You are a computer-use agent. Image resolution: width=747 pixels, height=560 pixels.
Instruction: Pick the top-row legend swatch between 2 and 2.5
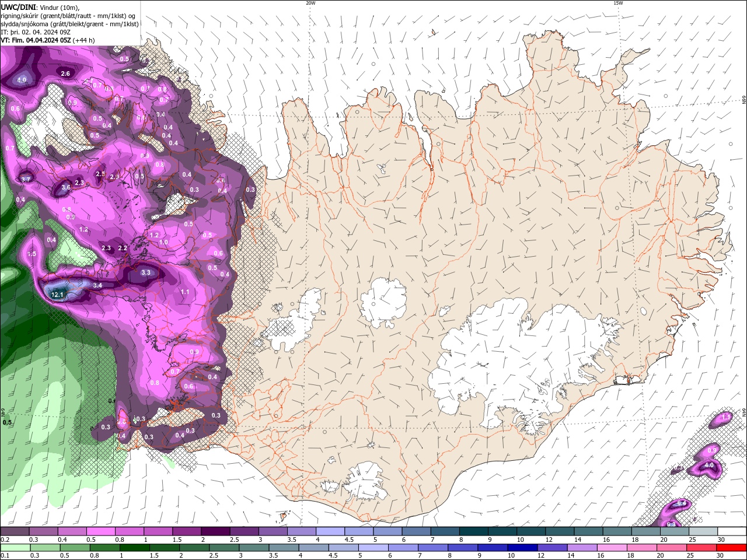215,531
